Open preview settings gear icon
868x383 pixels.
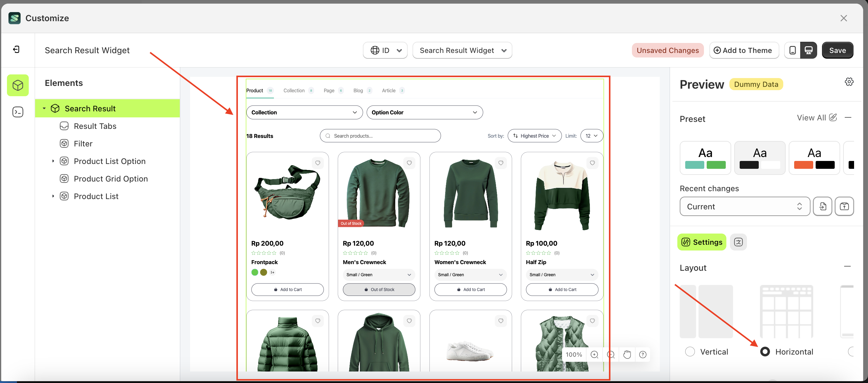(x=849, y=82)
